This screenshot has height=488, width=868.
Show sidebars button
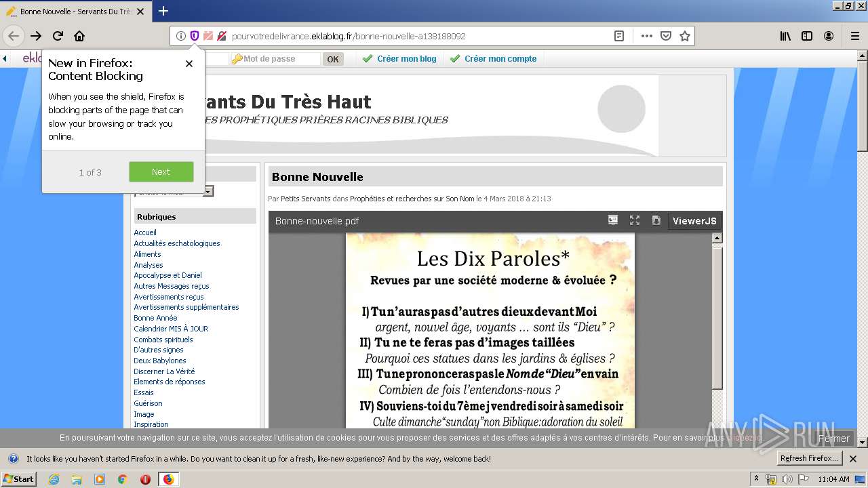pos(807,36)
